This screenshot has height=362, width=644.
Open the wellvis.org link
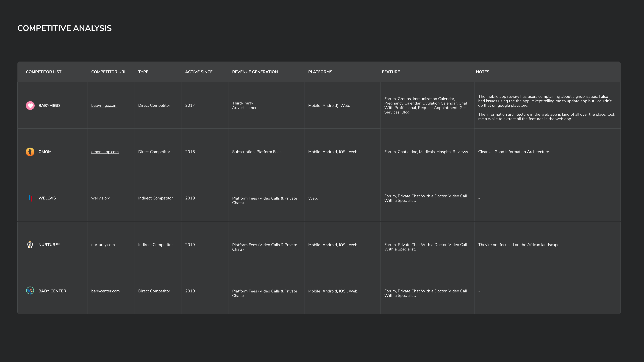100,198
